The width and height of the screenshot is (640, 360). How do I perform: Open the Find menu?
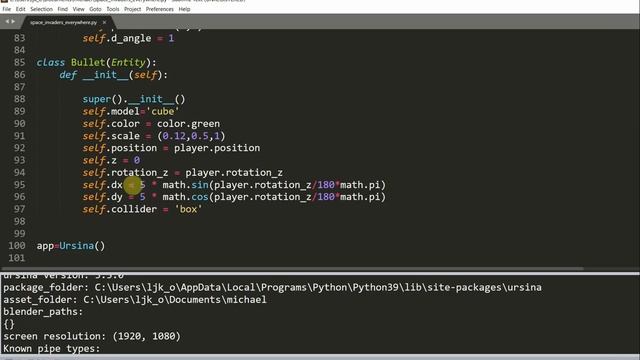click(x=62, y=9)
